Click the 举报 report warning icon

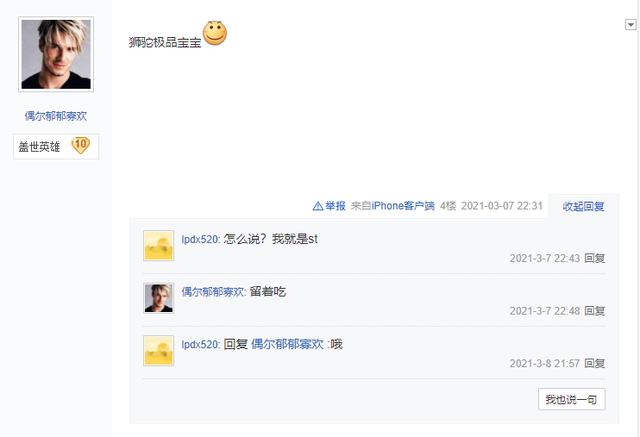pyautogui.click(x=318, y=206)
